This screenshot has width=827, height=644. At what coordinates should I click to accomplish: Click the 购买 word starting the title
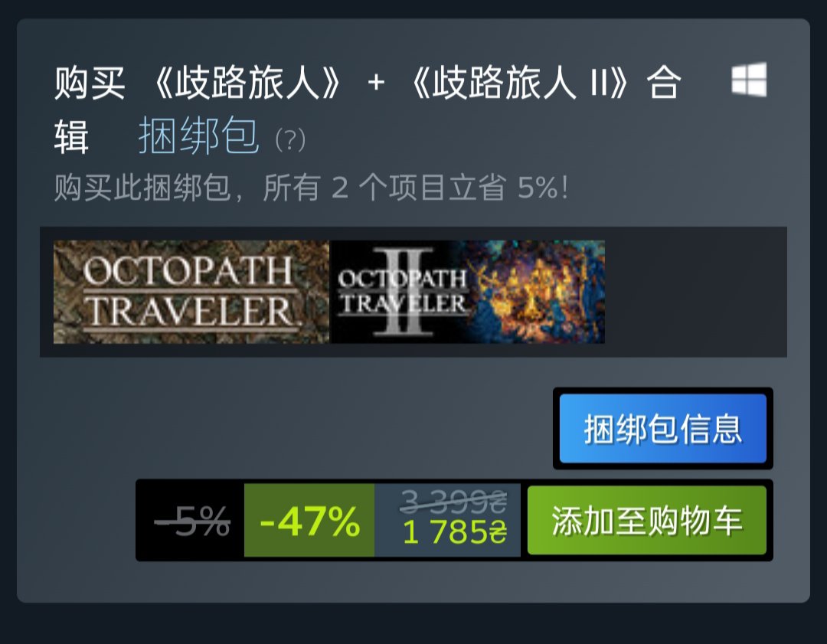click(x=90, y=83)
